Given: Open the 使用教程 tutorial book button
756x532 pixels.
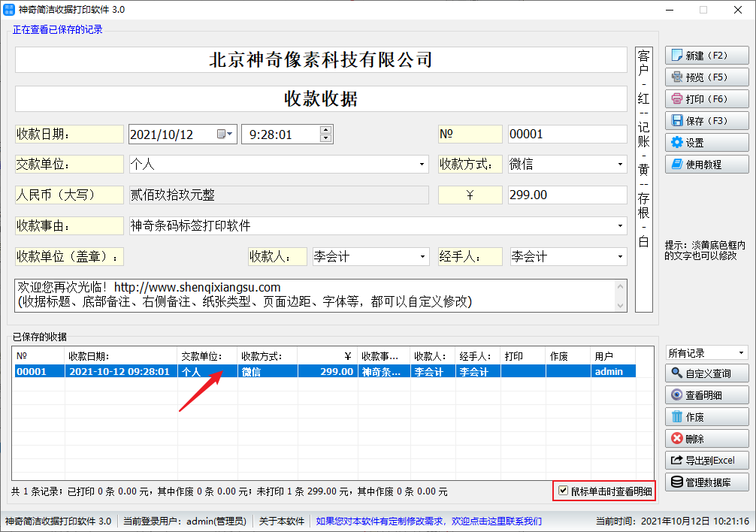Looking at the screenshot, I should pyautogui.click(x=706, y=164).
